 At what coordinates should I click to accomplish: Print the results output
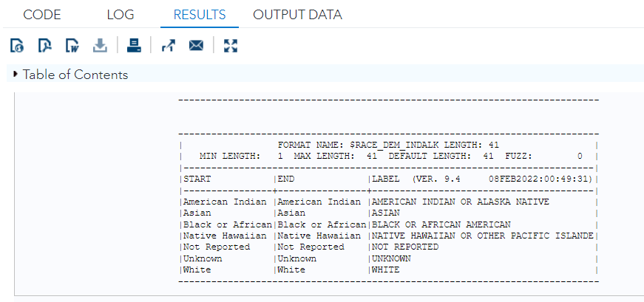pos(134,46)
